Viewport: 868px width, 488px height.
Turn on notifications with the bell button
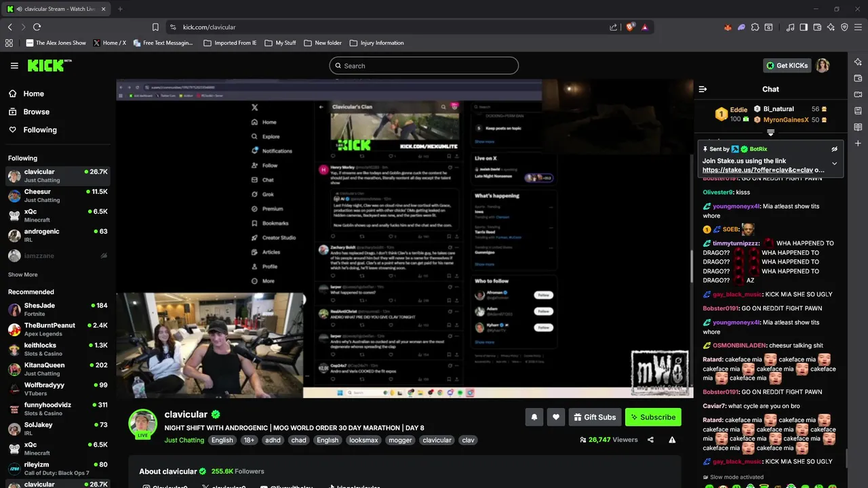point(534,417)
